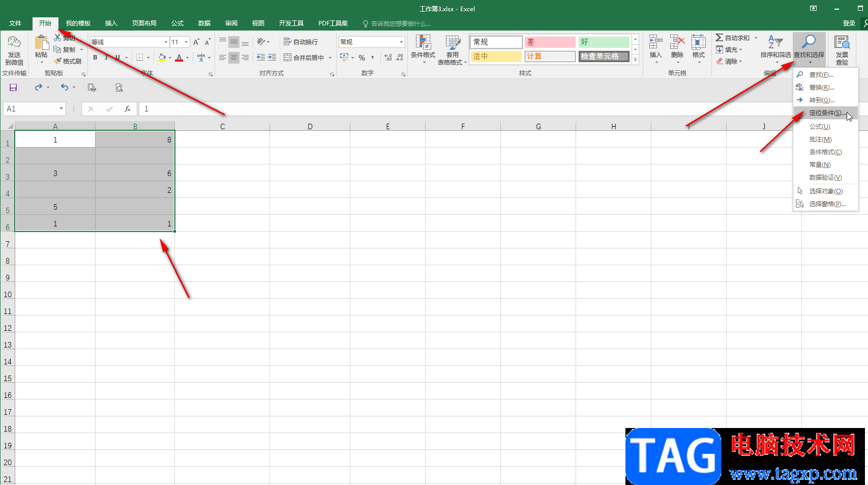The height and width of the screenshot is (485, 868).
Task: Apply the 适中 (Neutral) yellow cell style
Action: click(496, 56)
